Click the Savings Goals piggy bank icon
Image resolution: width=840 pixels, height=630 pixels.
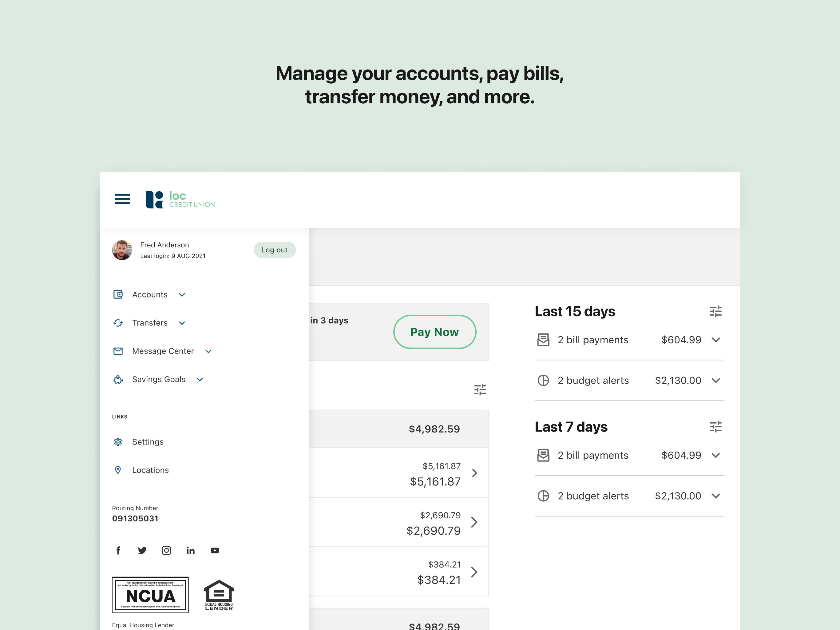(118, 379)
